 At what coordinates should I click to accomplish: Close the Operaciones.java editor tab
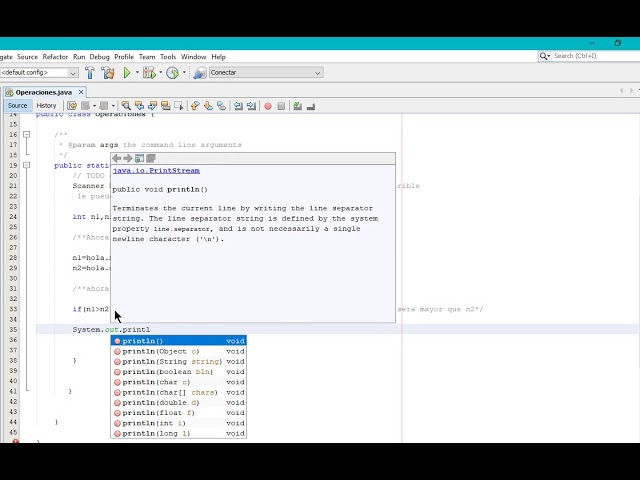click(81, 92)
